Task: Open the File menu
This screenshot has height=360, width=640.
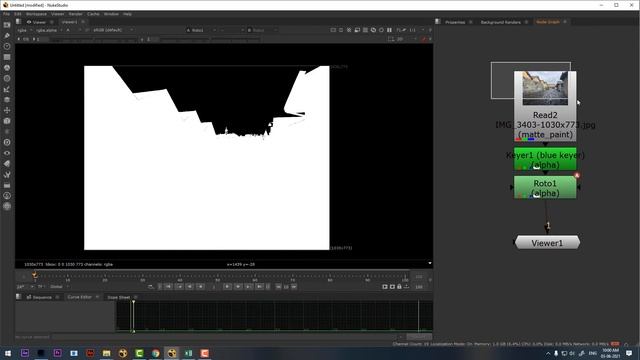Action: 6,14
